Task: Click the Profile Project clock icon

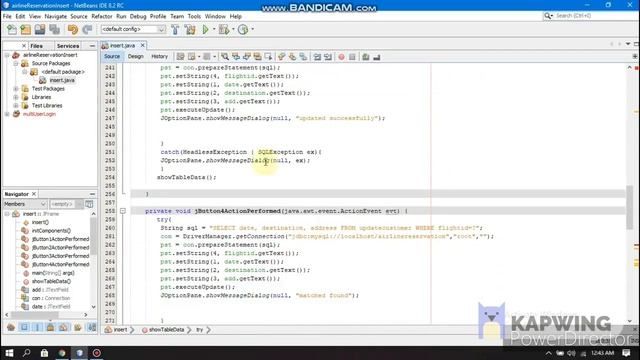Action: (x=243, y=29)
